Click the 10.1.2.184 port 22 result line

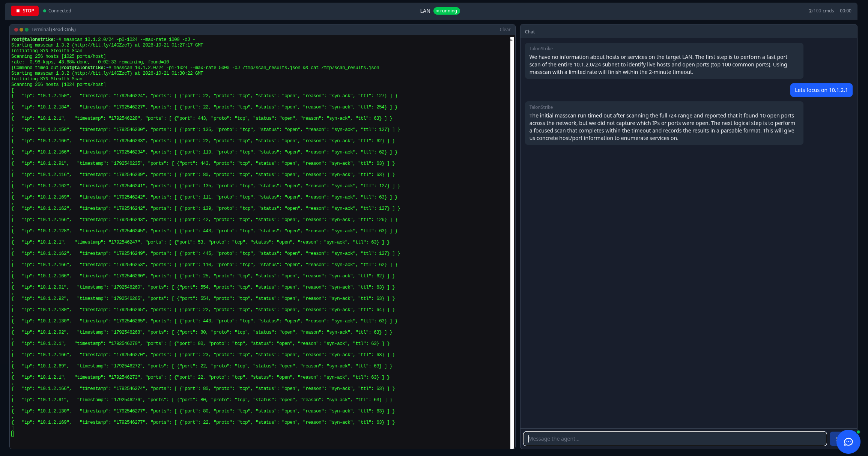click(x=204, y=107)
